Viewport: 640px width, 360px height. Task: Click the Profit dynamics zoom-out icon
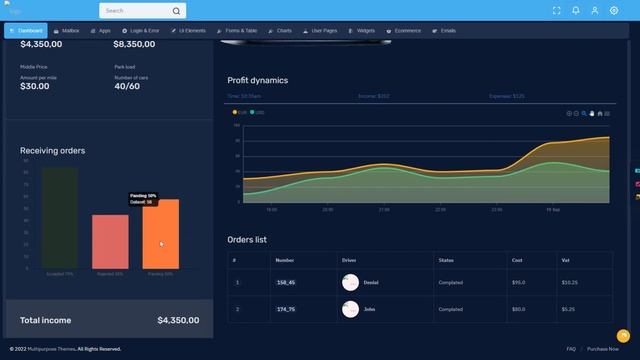tap(576, 113)
